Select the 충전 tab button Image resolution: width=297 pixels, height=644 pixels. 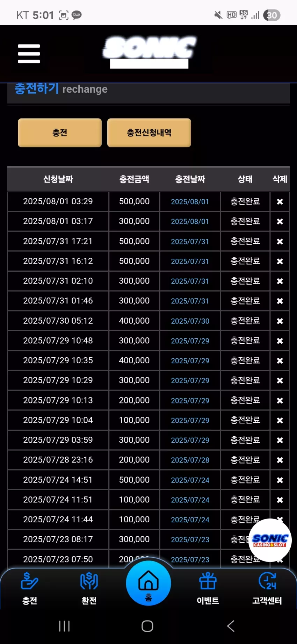pos(60,133)
